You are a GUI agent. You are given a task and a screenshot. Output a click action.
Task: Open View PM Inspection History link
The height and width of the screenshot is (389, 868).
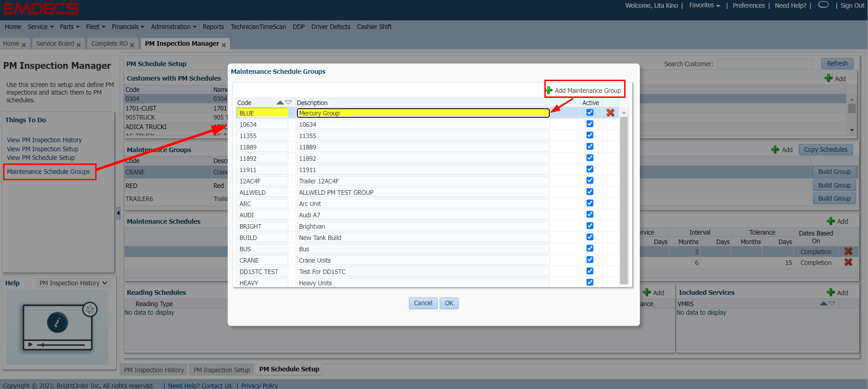click(44, 140)
